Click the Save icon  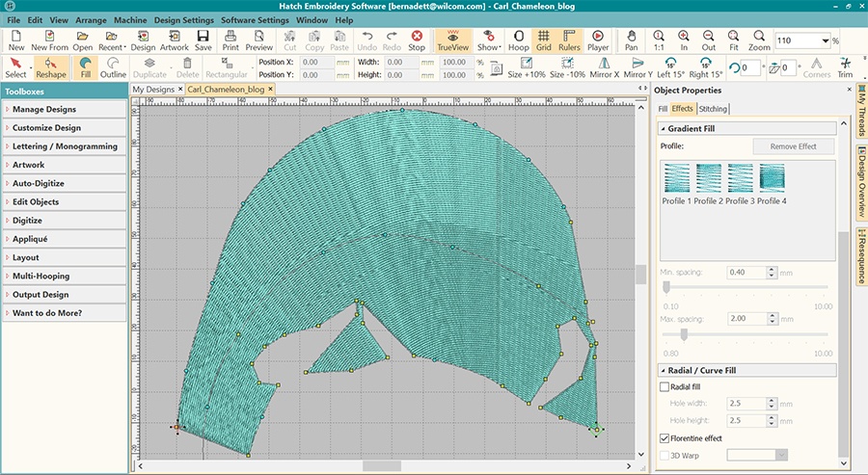203,40
